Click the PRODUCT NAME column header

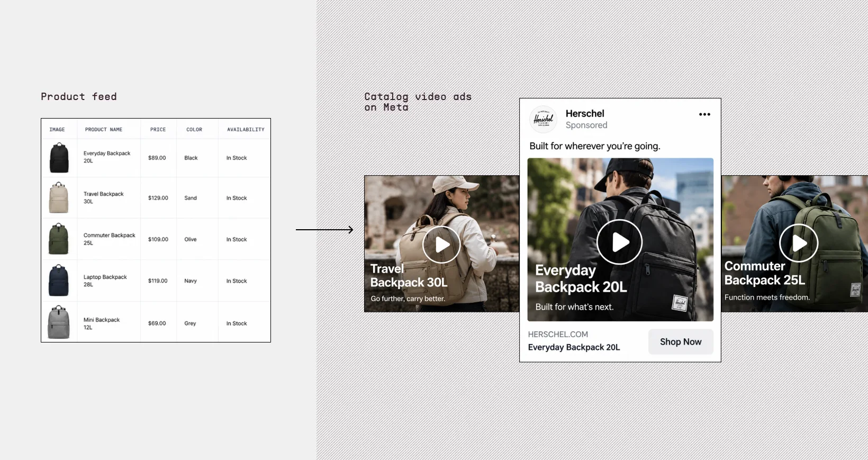click(104, 130)
